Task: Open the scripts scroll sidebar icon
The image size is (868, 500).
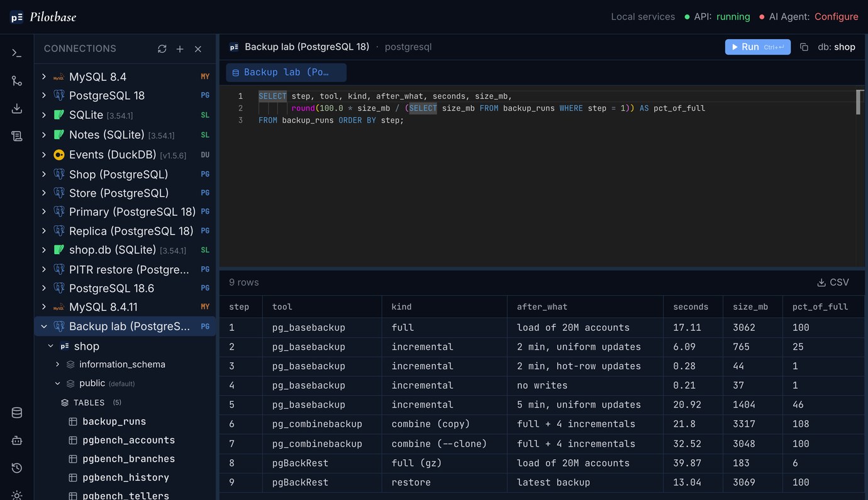Action: click(x=17, y=136)
